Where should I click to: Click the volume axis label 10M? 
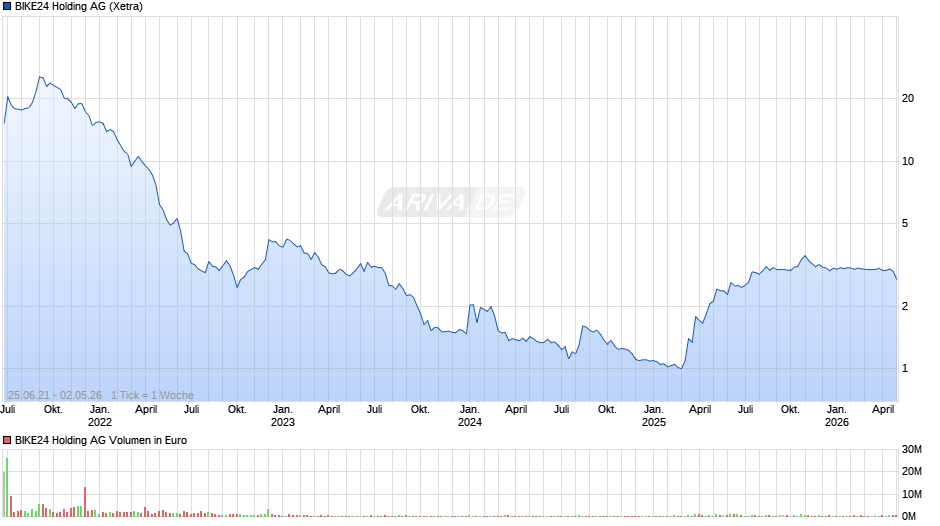pos(912,494)
